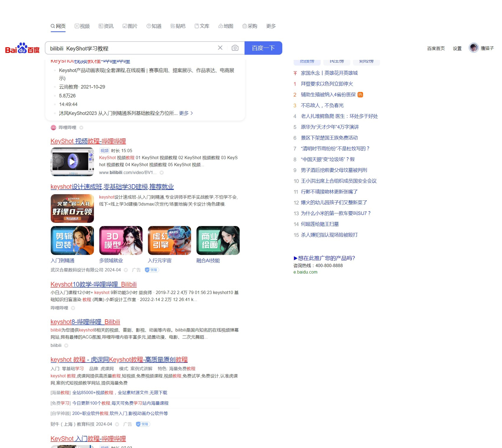Open hot search 男子酒后挖前妻父母坟墓被判刑
This screenshot has width=502, height=448.
coord(334,170)
